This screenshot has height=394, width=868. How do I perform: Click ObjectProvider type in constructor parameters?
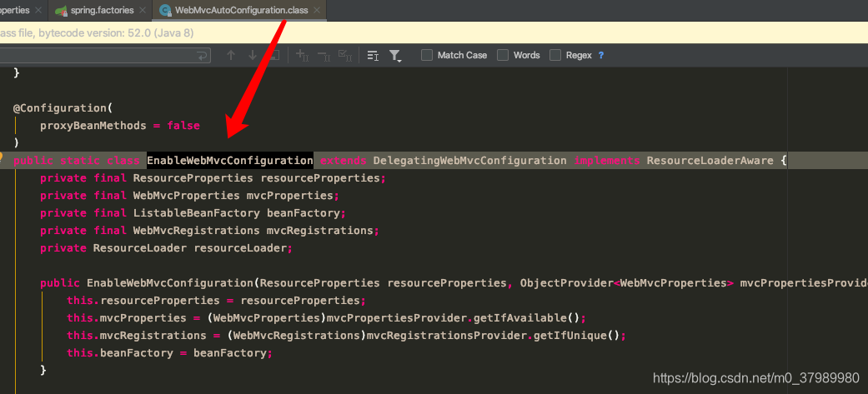(567, 282)
